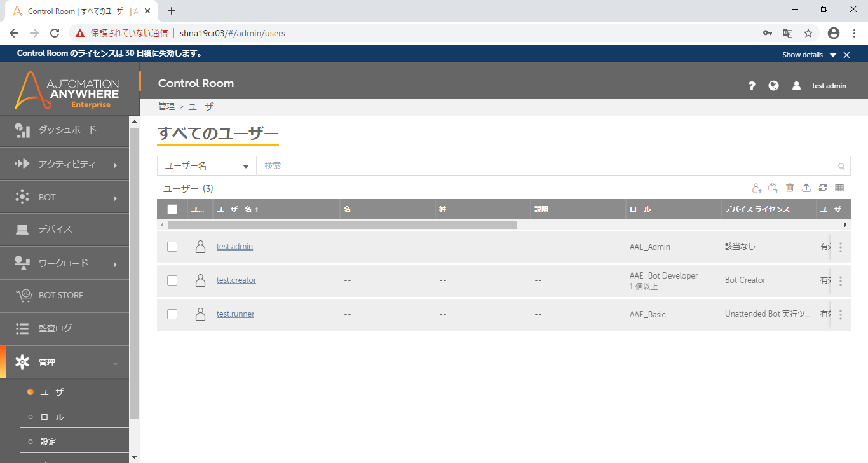This screenshot has height=463, width=868.
Task: Select ユーザー under 管理
Action: (56, 392)
